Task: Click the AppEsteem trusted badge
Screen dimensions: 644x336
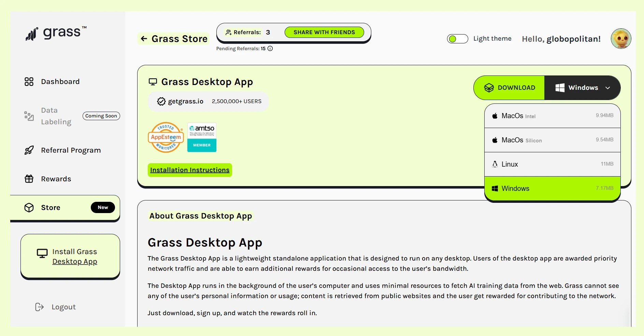Action: coord(166,137)
